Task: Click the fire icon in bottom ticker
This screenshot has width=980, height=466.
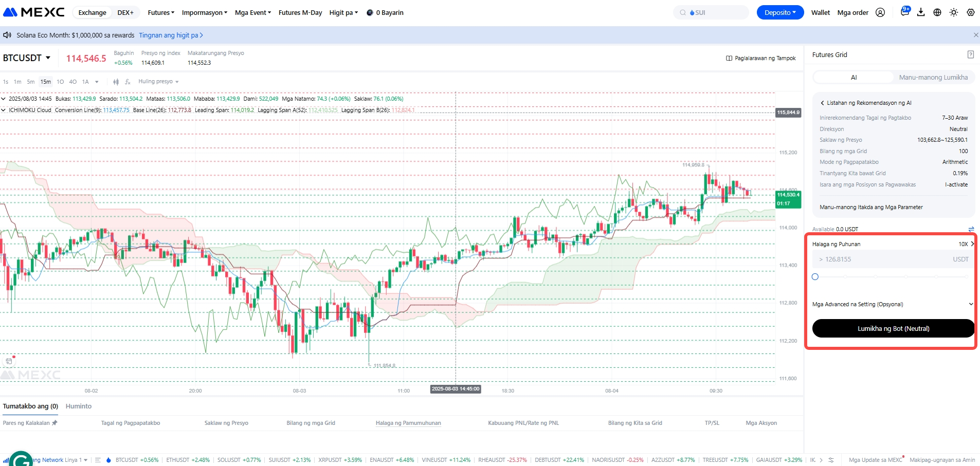Action: 108,460
